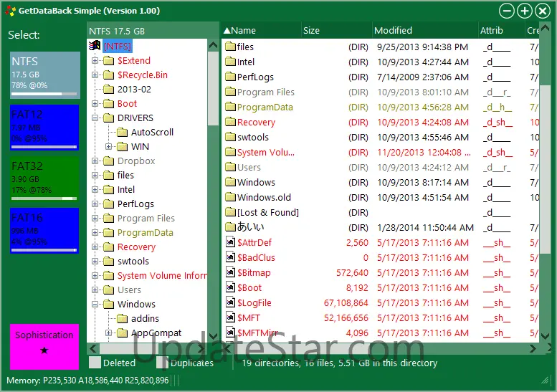This screenshot has width=557, height=392.
Task: Expand the WIN subfolder node
Action: pos(109,147)
